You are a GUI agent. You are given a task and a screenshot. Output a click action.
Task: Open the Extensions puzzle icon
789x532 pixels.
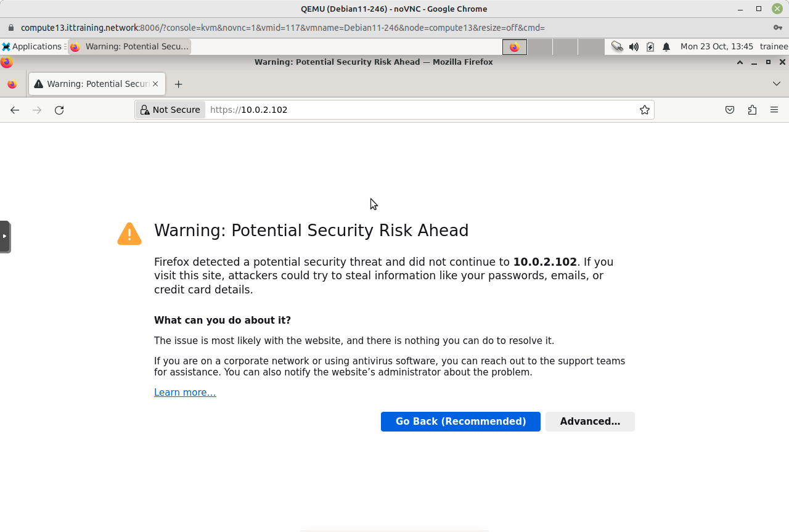(752, 110)
